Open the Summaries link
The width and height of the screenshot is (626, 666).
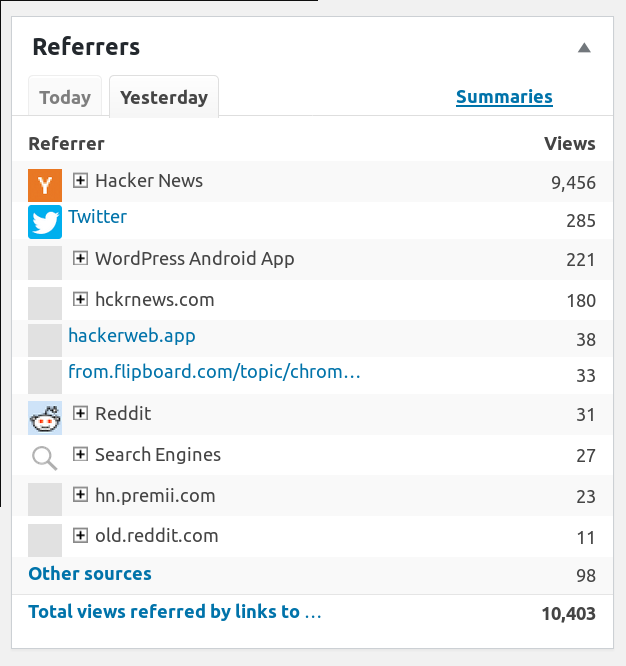point(504,97)
